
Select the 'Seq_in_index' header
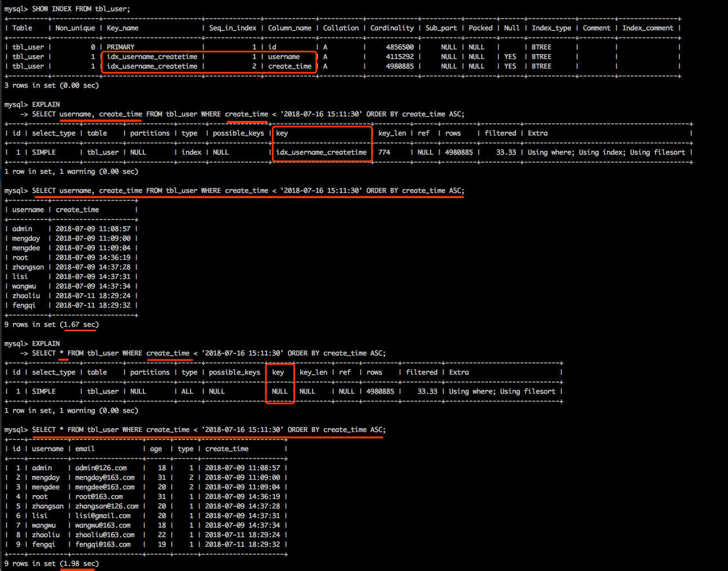(x=233, y=28)
